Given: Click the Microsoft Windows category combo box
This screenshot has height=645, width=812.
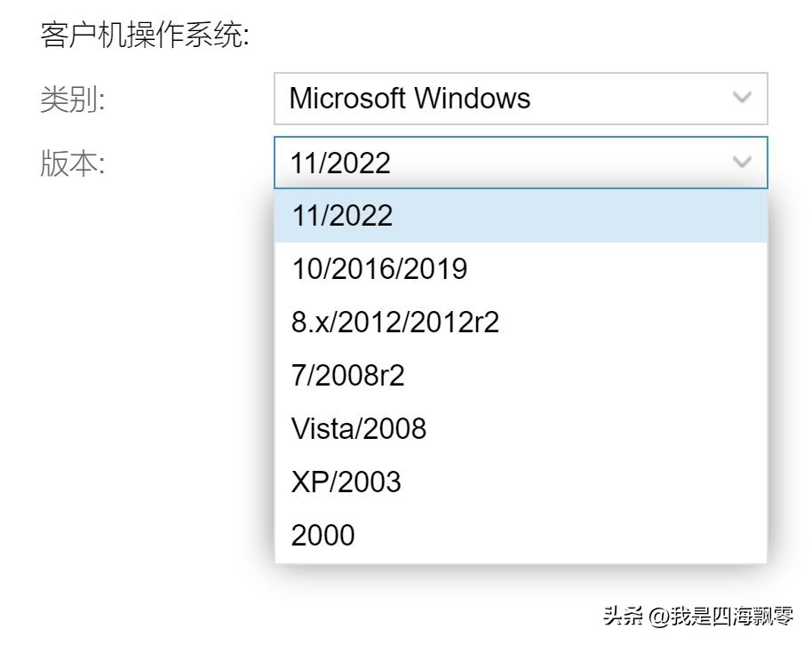Looking at the screenshot, I should click(x=498, y=98).
